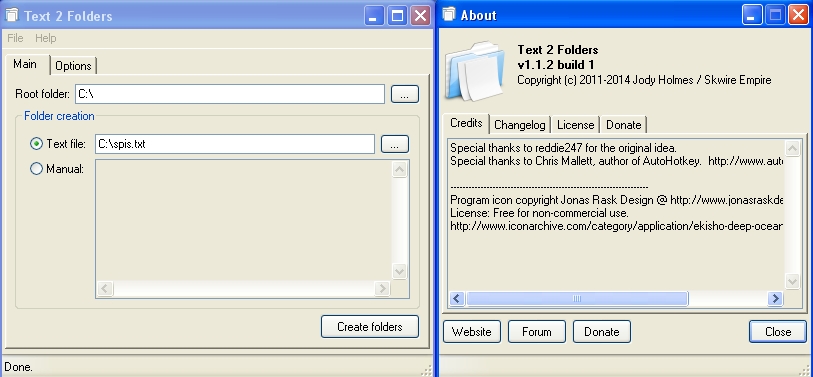Click the 'Program icon copyright Jonas Rask' line

pos(616,200)
